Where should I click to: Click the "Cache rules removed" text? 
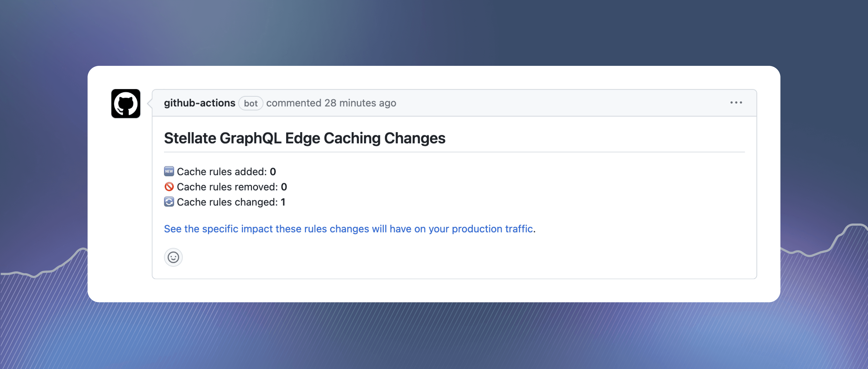click(x=227, y=187)
